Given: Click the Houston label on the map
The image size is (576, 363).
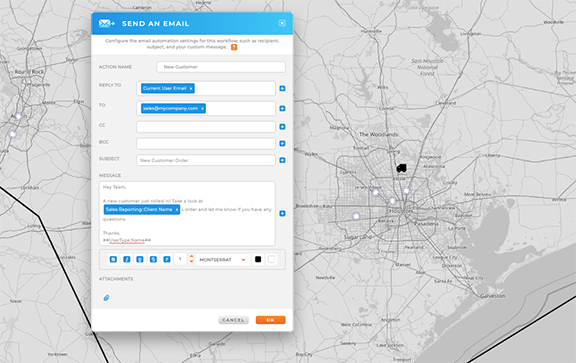Looking at the screenshot, I should click(x=401, y=211).
